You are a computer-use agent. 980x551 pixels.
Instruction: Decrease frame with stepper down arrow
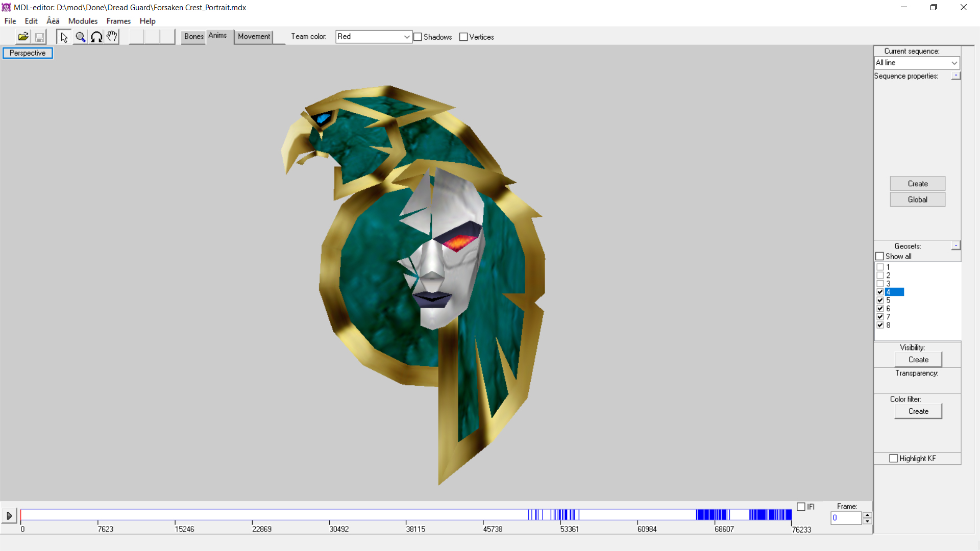pos(867,521)
